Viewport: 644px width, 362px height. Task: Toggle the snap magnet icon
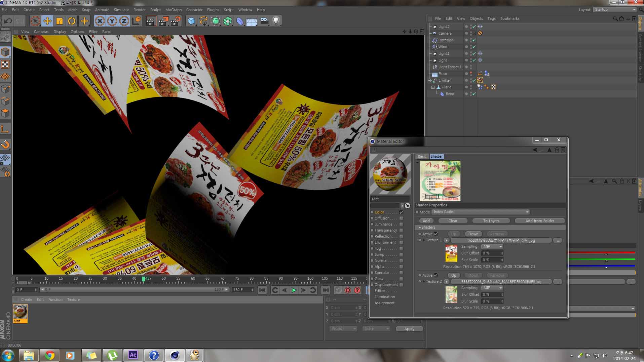(5, 145)
